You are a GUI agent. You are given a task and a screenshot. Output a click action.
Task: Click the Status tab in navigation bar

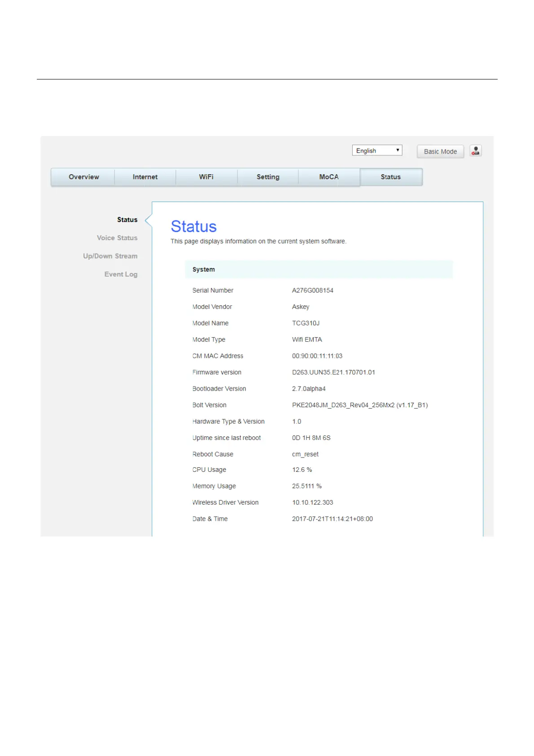(x=390, y=177)
